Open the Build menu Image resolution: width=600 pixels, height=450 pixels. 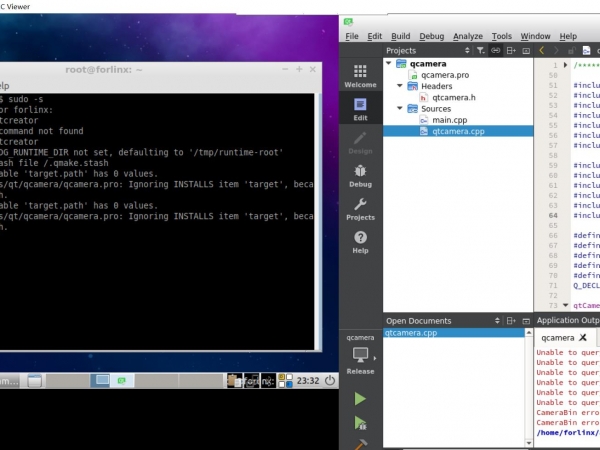click(400, 36)
